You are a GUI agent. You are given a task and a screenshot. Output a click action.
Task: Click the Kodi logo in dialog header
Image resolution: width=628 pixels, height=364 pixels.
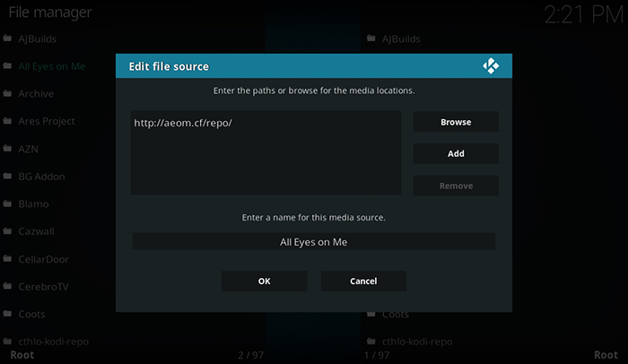[x=491, y=66]
